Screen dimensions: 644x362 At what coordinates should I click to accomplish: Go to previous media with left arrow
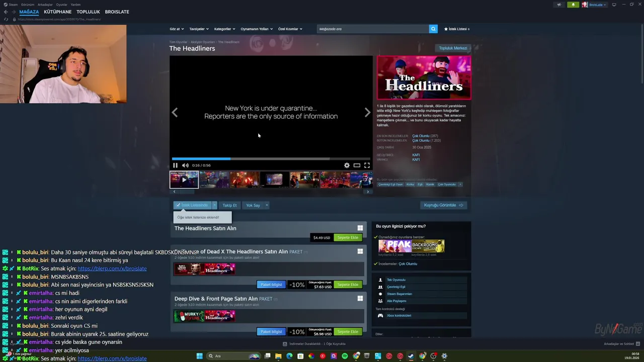(175, 113)
